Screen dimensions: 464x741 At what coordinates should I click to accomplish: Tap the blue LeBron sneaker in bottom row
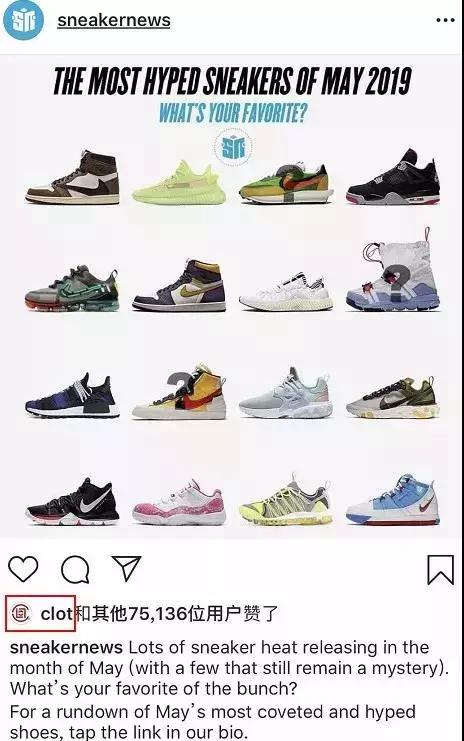pos(393,500)
